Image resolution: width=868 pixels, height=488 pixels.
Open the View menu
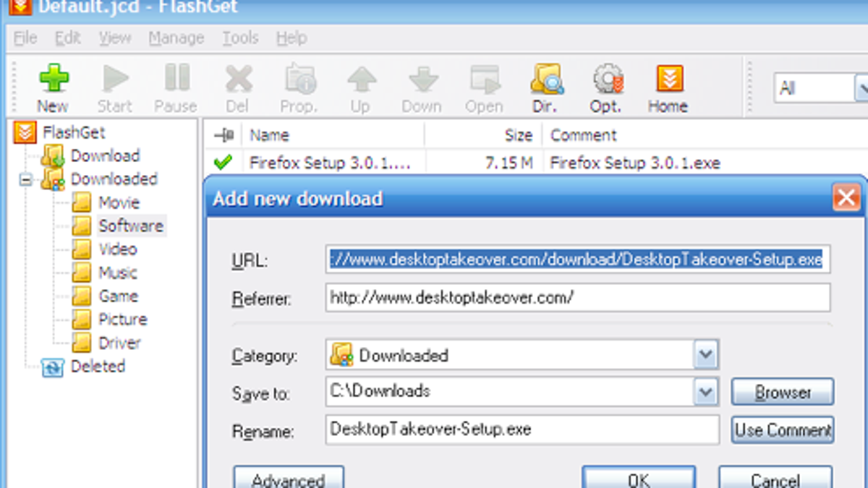(x=115, y=38)
